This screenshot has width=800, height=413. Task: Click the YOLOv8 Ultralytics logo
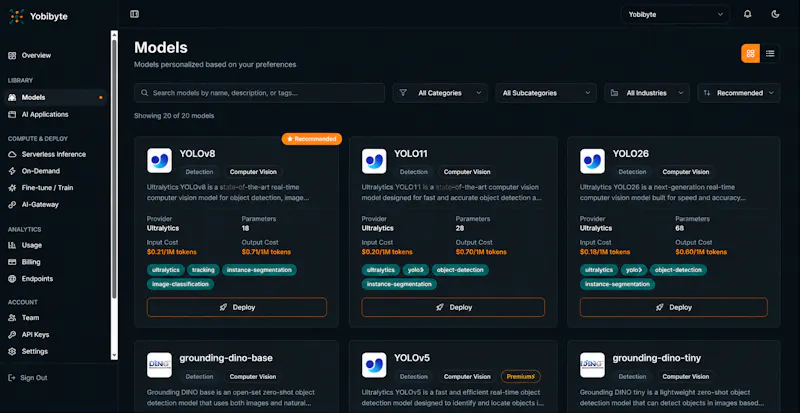[159, 161]
